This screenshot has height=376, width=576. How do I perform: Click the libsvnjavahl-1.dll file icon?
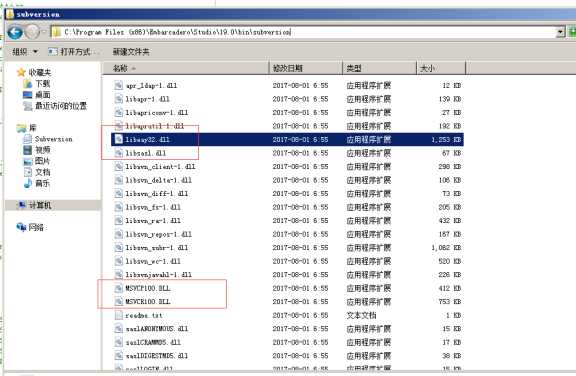coord(118,275)
